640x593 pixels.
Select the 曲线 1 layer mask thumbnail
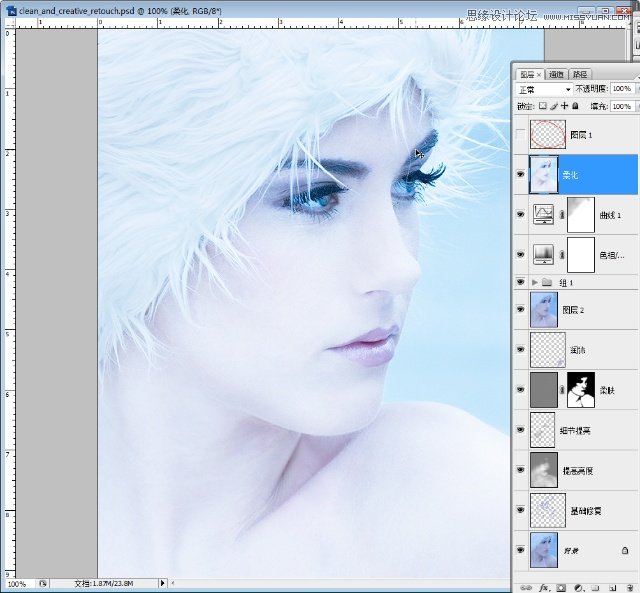click(x=581, y=215)
